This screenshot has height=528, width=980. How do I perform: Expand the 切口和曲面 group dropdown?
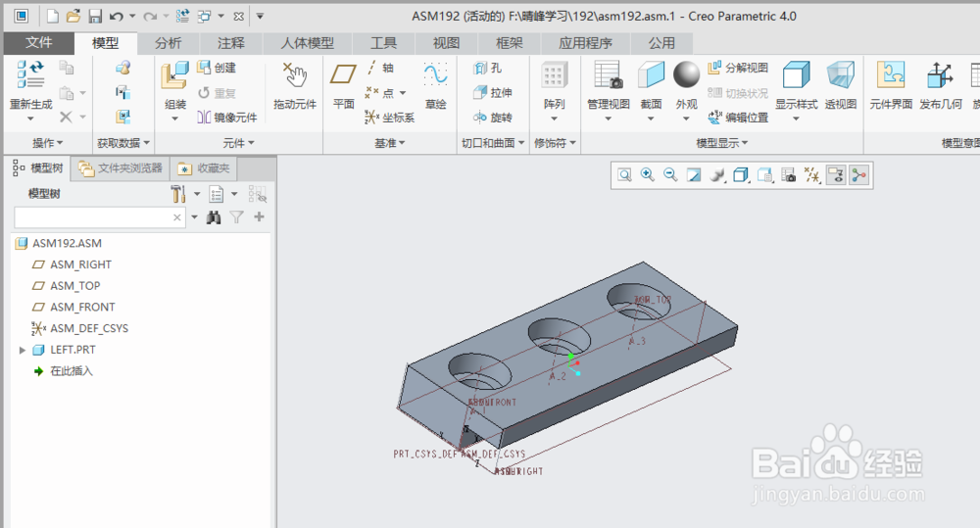pos(493,143)
